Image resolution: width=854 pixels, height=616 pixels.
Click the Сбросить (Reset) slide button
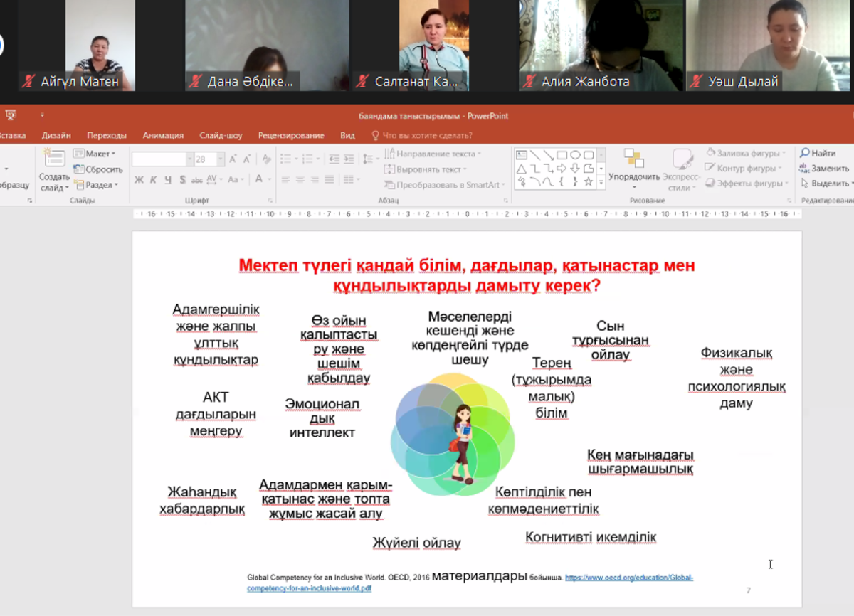point(98,169)
